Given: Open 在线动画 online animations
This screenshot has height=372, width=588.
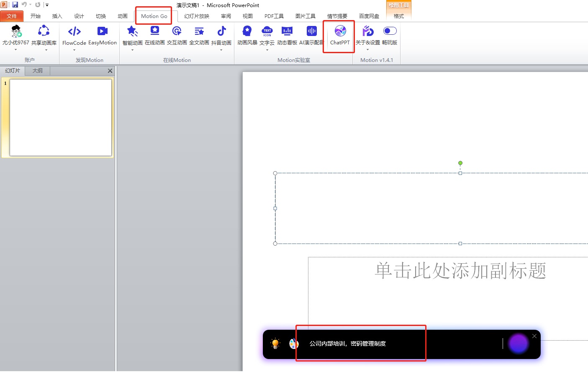Looking at the screenshot, I should (155, 35).
